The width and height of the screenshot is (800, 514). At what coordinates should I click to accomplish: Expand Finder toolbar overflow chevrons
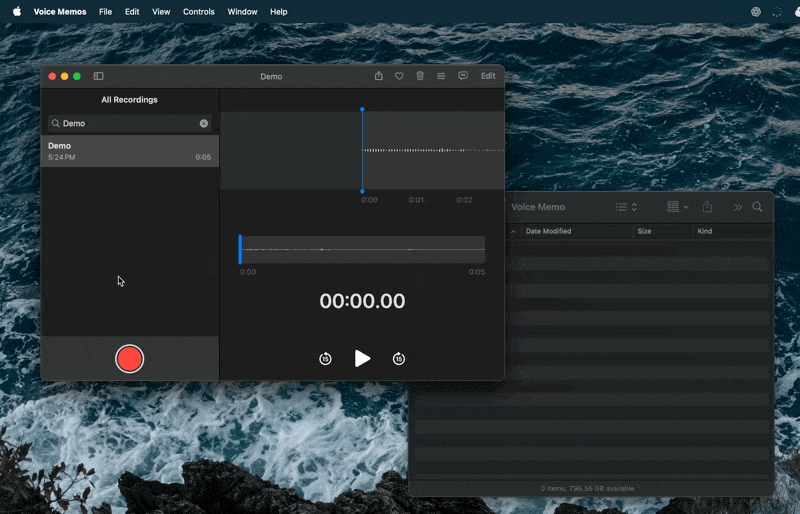click(738, 207)
